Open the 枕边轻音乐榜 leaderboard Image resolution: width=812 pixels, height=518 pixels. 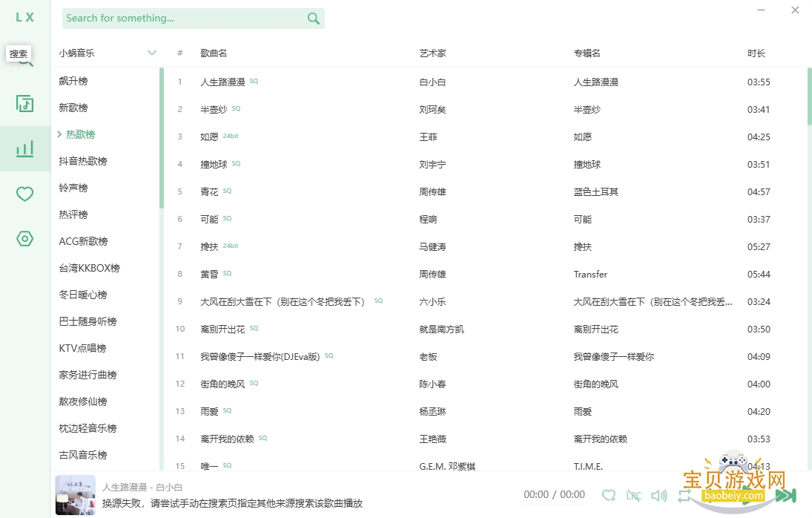coord(88,428)
